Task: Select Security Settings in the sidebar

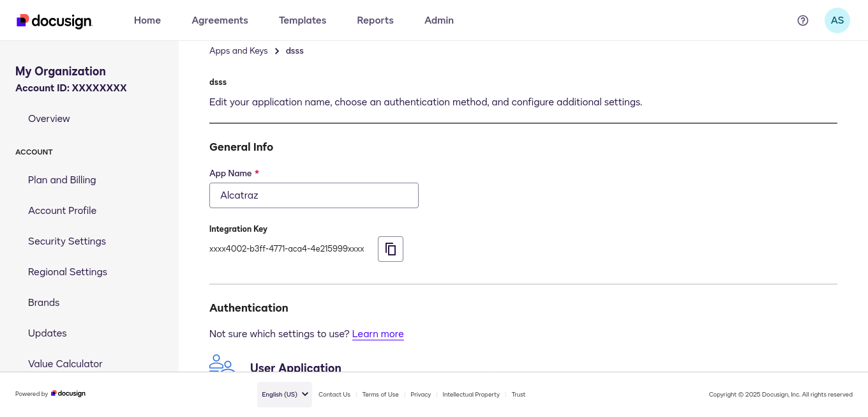Action: point(67,241)
